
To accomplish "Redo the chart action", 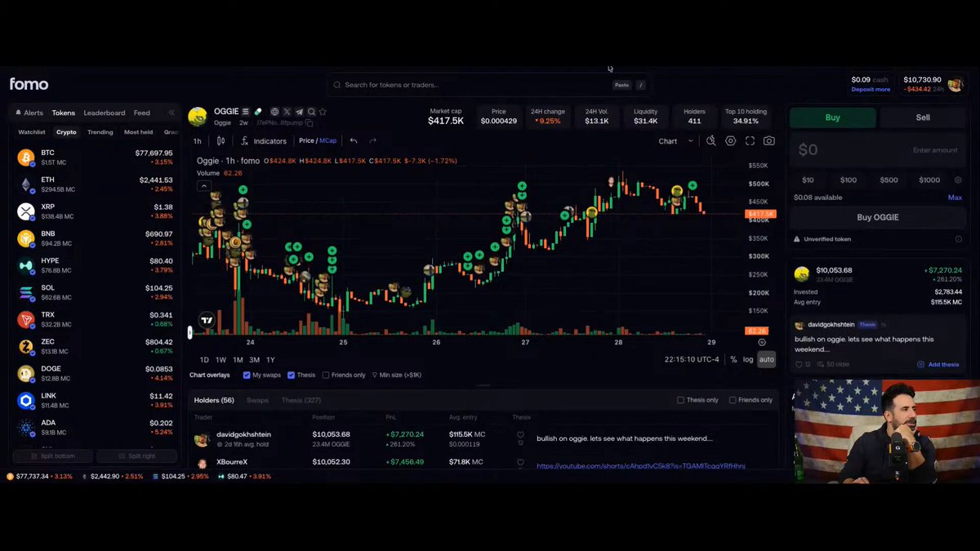I will pyautogui.click(x=373, y=140).
